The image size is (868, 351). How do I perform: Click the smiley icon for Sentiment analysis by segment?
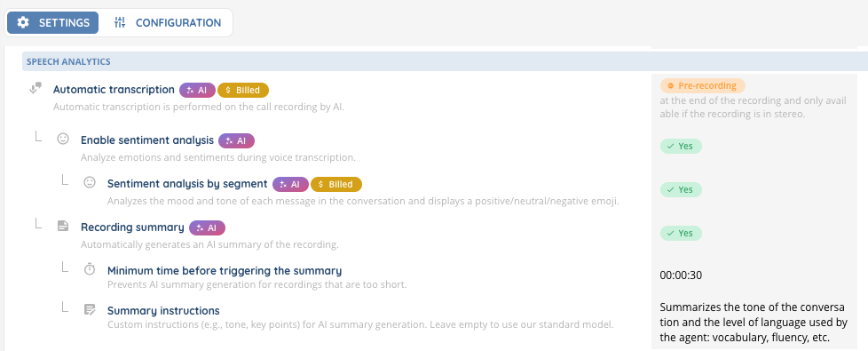90,182
